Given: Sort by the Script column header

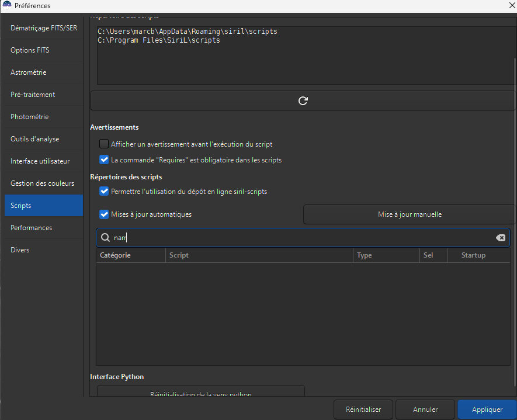Looking at the screenshot, I should [259, 255].
